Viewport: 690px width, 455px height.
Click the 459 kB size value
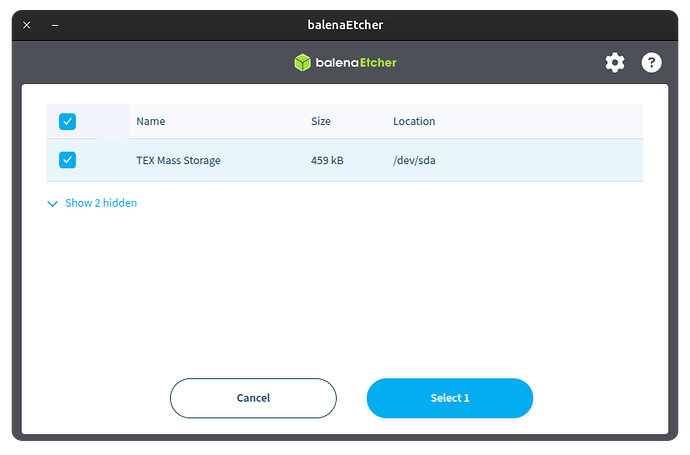[x=327, y=161]
